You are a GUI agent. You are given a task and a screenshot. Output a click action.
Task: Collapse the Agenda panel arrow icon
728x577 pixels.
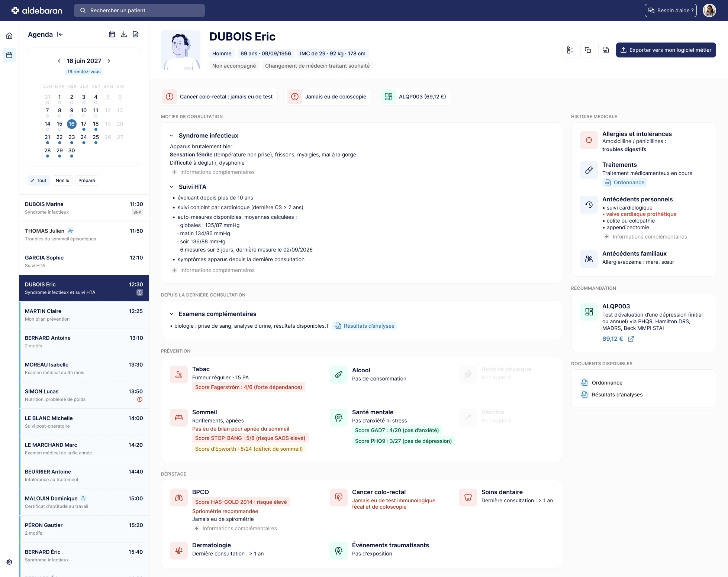60,34
